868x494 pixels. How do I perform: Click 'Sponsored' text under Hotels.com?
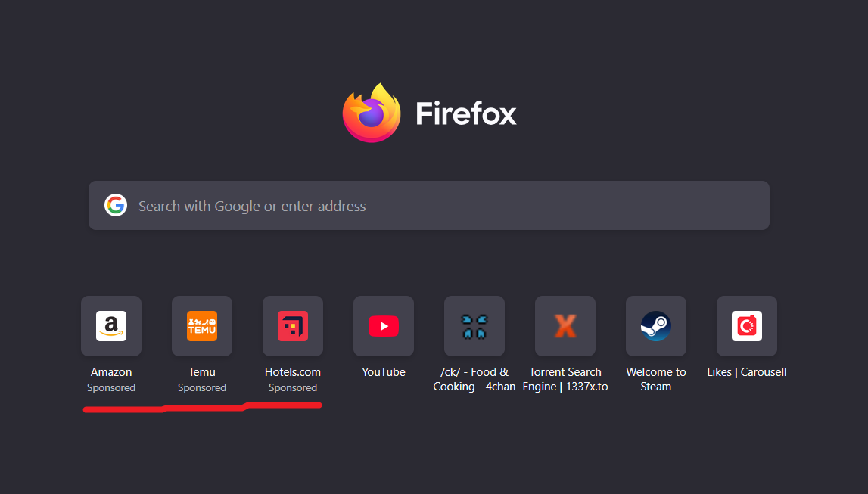(293, 387)
